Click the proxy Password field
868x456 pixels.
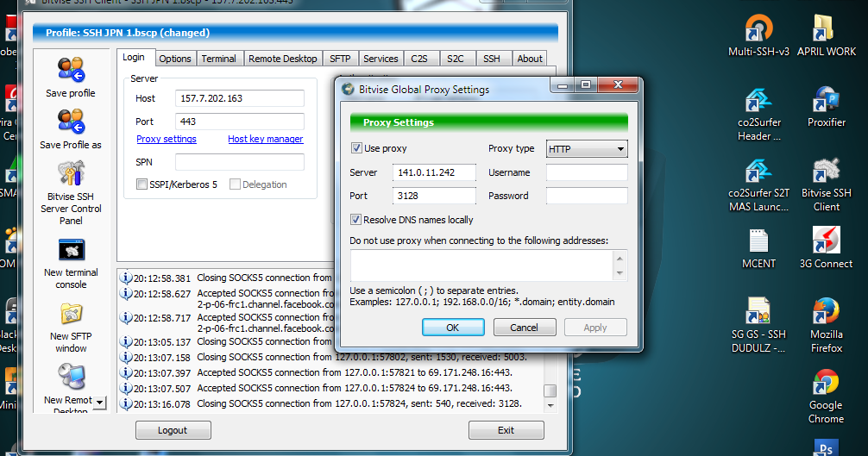point(587,196)
